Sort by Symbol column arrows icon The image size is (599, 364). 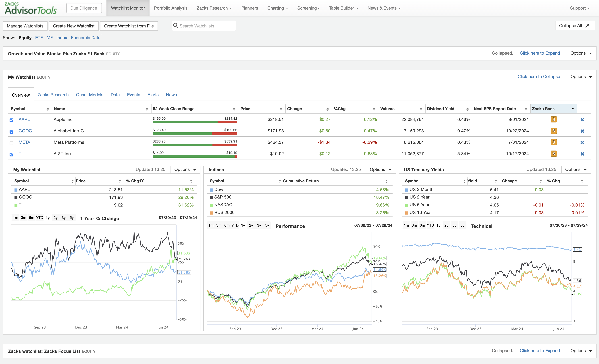tap(48, 109)
